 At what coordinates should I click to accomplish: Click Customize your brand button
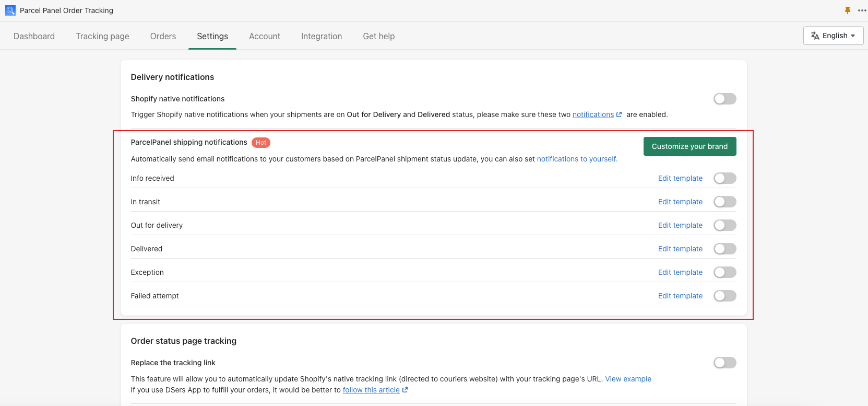(x=689, y=146)
